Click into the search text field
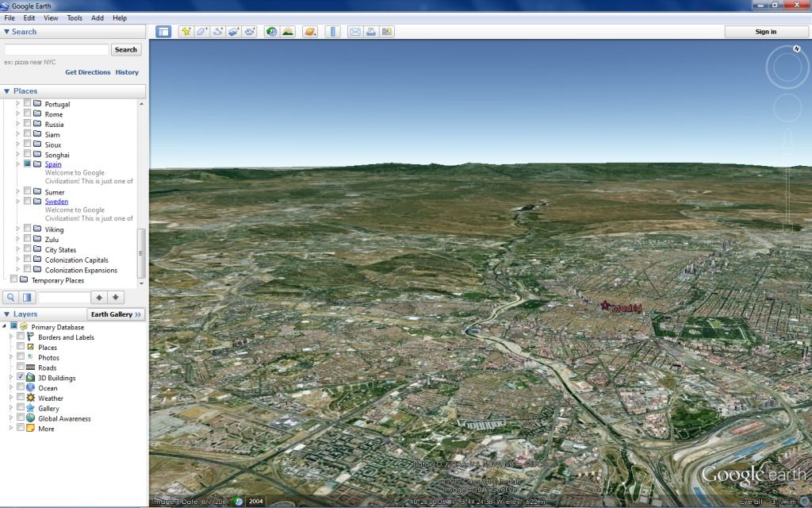 pos(56,50)
